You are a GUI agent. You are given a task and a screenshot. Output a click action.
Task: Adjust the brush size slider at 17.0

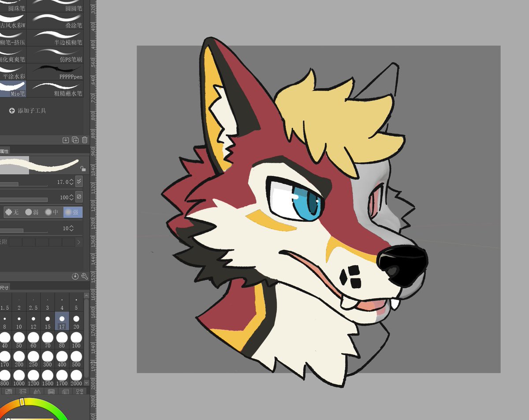24,184
